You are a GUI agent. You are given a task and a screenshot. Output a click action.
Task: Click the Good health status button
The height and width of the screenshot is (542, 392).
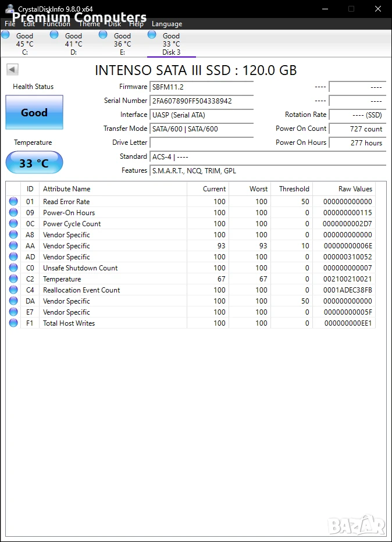34,112
